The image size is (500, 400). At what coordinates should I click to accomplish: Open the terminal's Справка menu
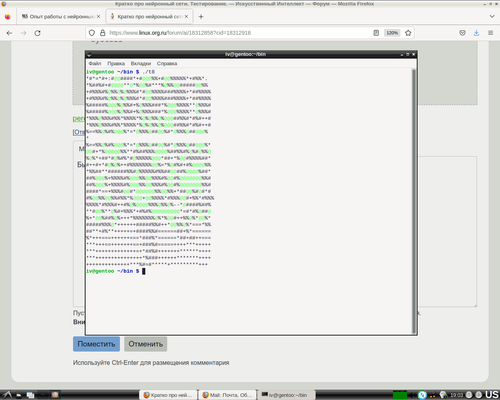tap(167, 63)
